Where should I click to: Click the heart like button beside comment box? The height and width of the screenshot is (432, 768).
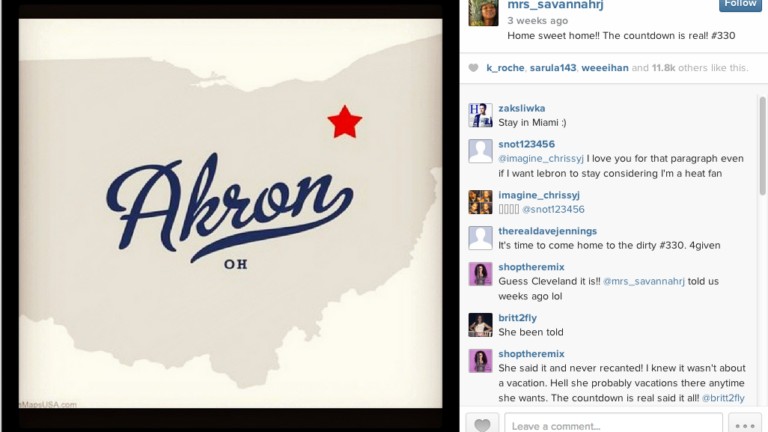(x=482, y=424)
